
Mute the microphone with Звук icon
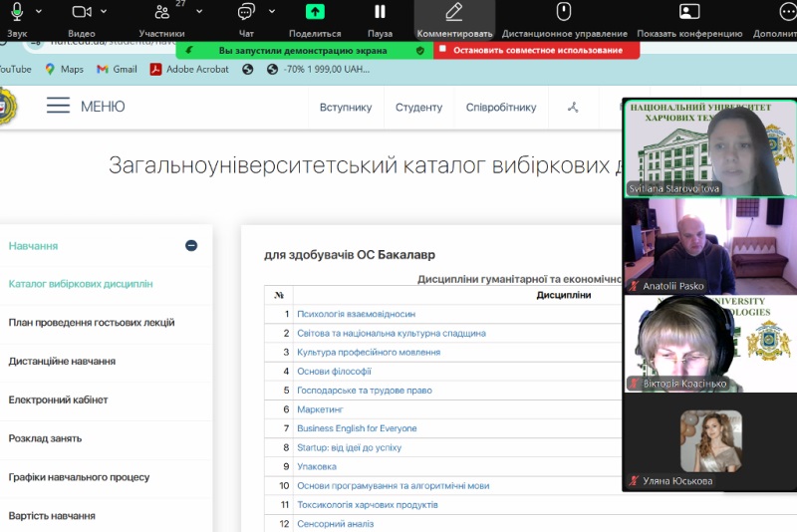[17, 12]
